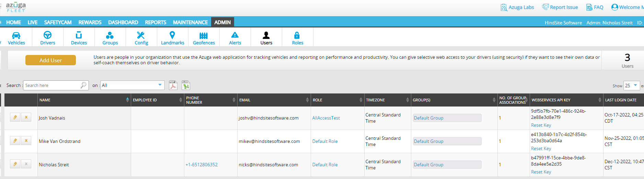
Task: Expand the search 'on: All' dropdown
Action: 132,85
